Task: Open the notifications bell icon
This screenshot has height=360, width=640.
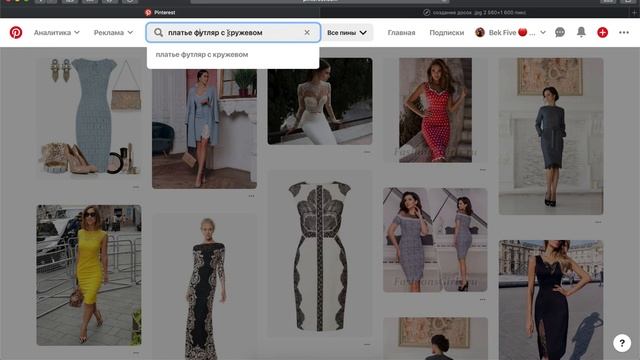Action: click(581, 32)
